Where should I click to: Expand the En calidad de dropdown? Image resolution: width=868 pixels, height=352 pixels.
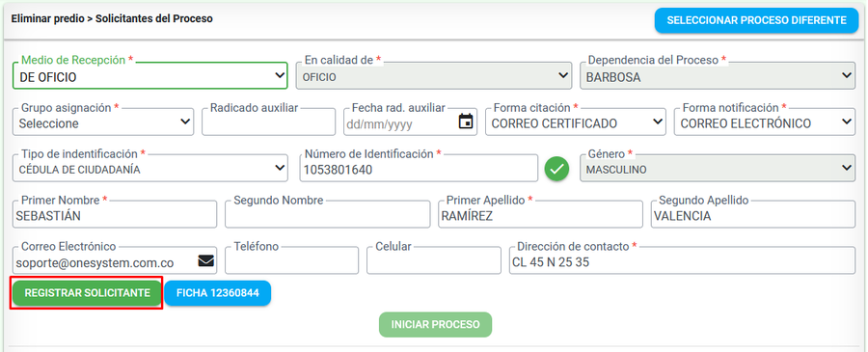tap(434, 75)
